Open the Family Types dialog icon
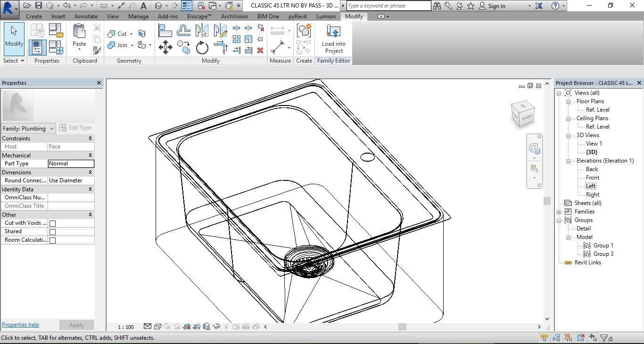This screenshot has width=644, height=344. point(56,47)
